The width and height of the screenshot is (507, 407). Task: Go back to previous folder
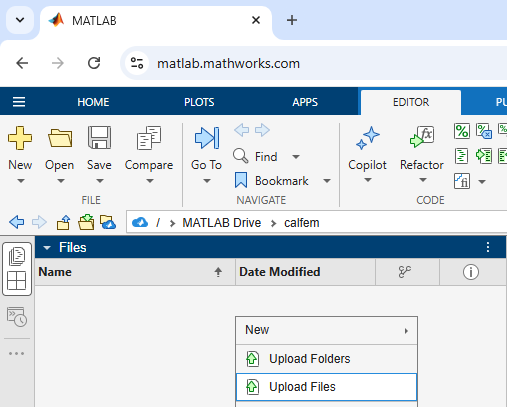17,222
